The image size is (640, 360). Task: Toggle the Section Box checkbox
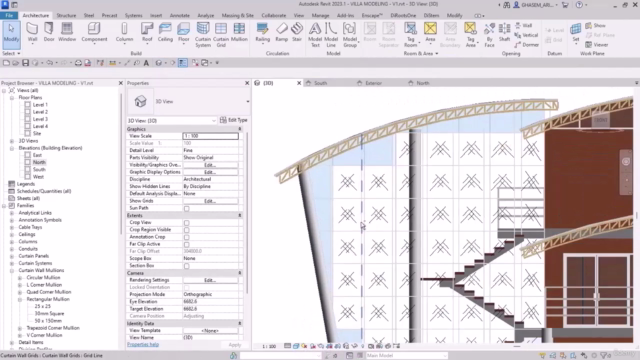click(x=187, y=266)
